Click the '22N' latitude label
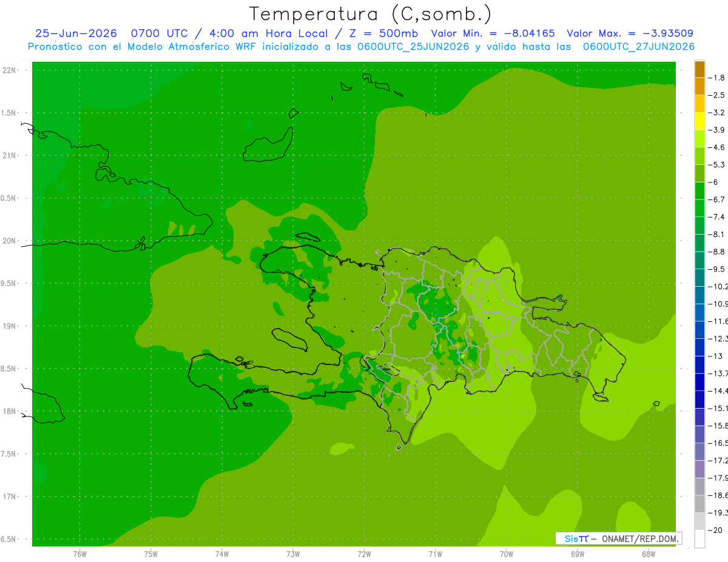The width and height of the screenshot is (728, 562). pyautogui.click(x=10, y=70)
